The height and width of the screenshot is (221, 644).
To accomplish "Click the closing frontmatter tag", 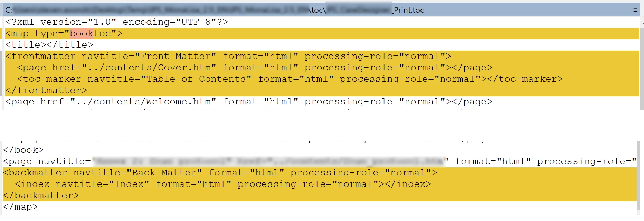I will click(x=46, y=90).
